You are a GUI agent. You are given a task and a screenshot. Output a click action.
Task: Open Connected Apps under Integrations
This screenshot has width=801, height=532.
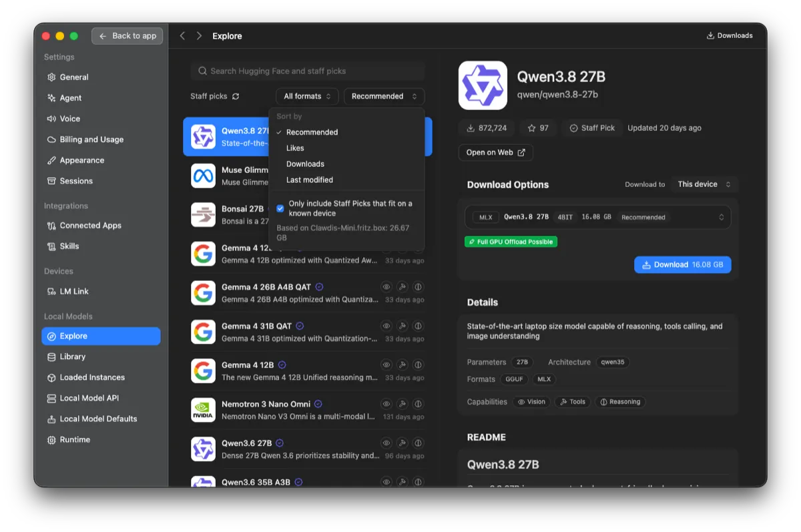click(101, 226)
